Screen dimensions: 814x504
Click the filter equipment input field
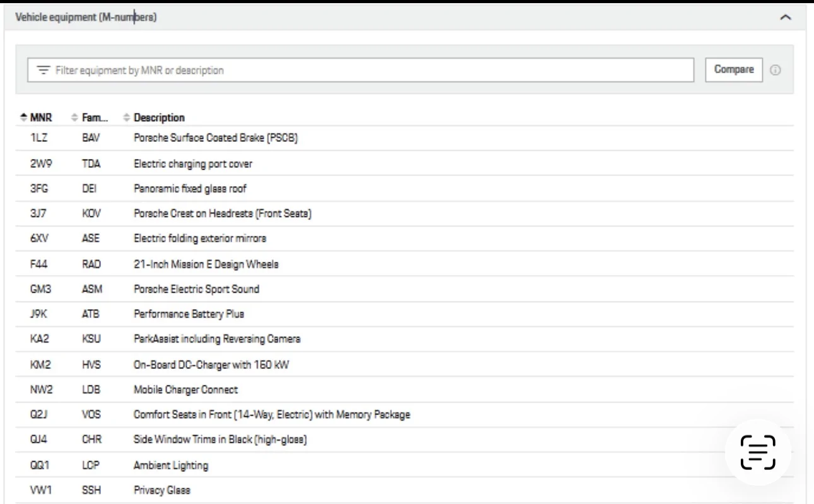pyautogui.click(x=360, y=70)
